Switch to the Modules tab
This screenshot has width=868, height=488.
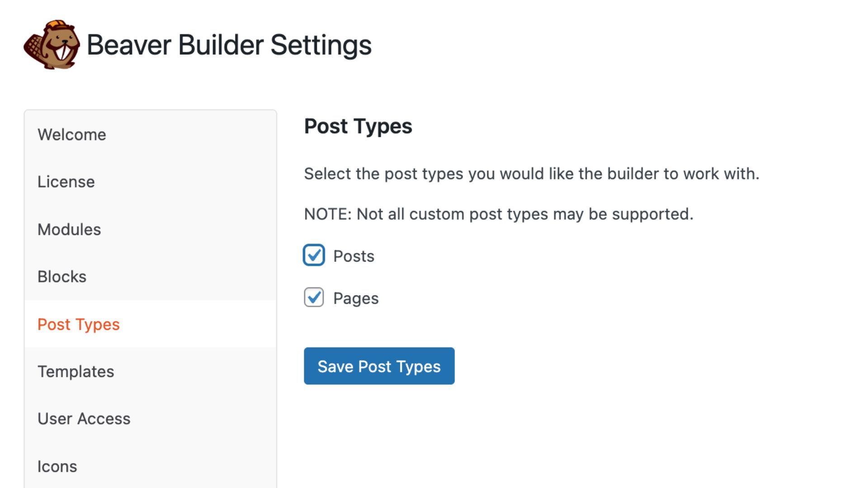(69, 230)
